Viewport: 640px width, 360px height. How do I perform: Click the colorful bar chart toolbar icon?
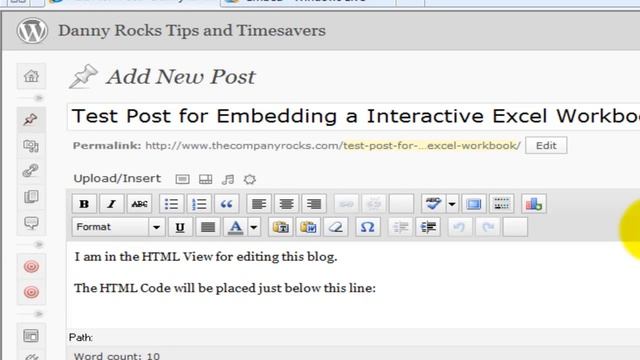pos(533,204)
